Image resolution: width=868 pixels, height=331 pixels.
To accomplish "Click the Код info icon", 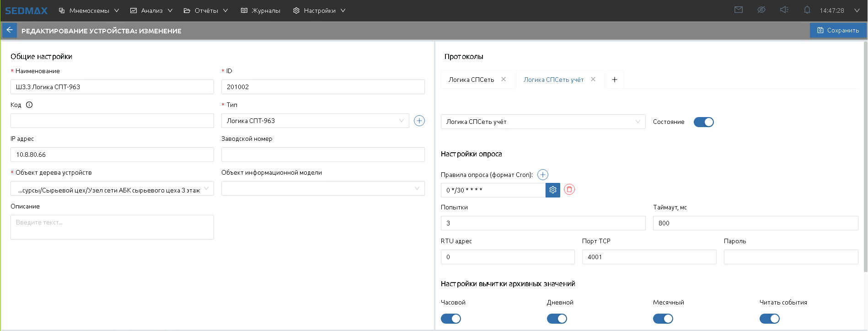I will point(29,105).
